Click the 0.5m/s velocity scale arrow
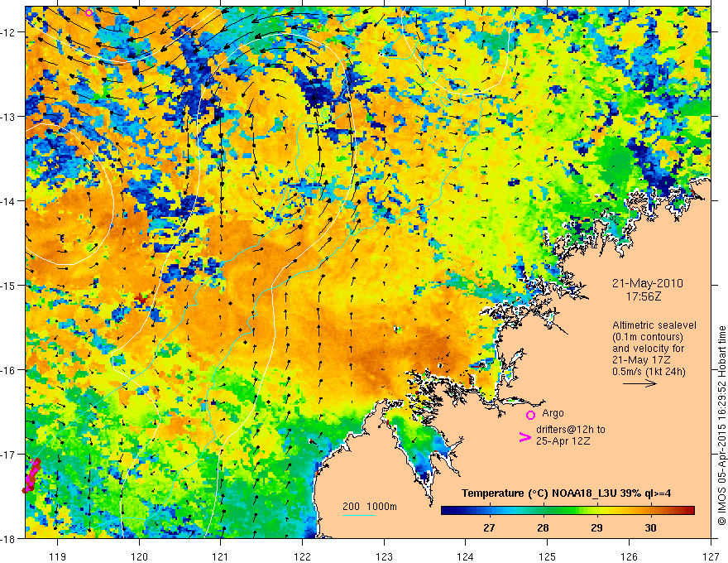728x563 pixels. 639,383
